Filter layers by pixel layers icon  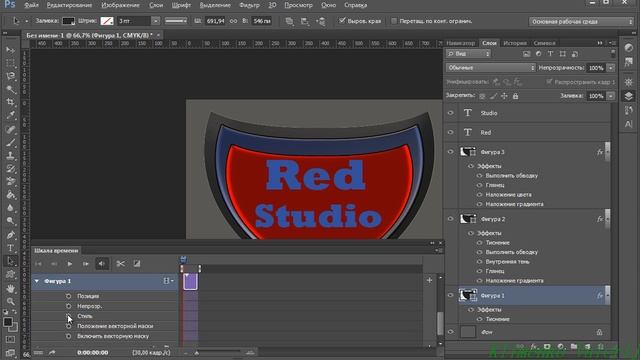pos(527,54)
